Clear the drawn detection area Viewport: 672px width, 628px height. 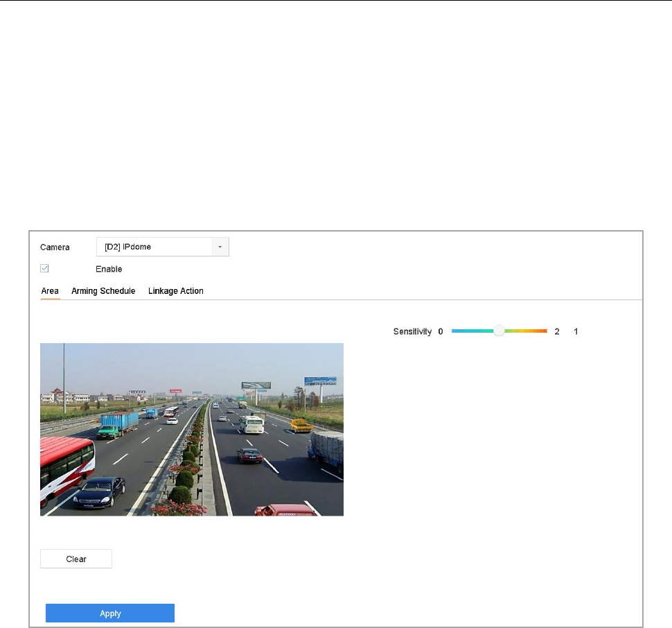click(x=76, y=559)
